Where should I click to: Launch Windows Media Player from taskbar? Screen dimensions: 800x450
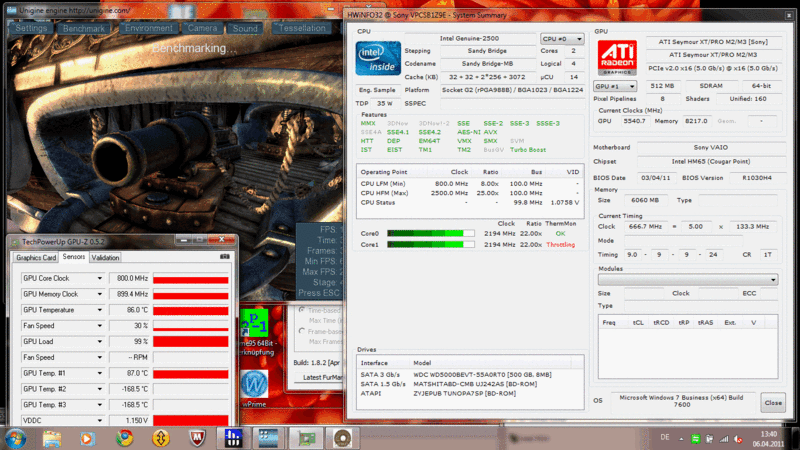pos(87,438)
